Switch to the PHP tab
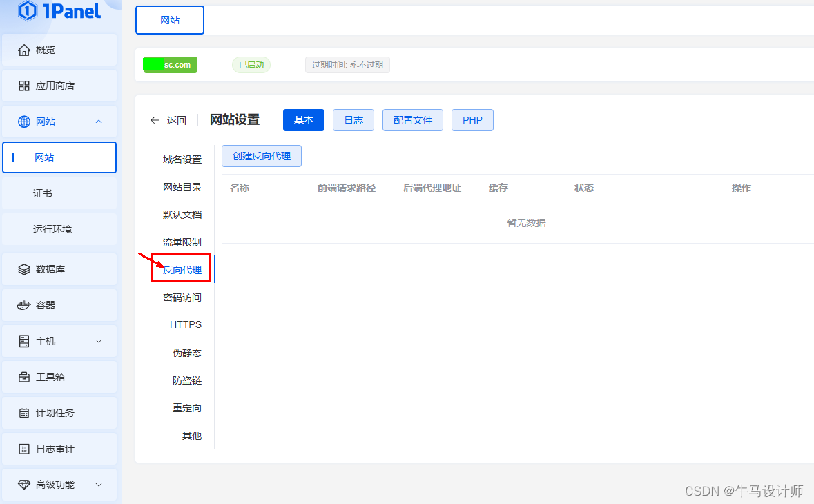The height and width of the screenshot is (504, 814). coord(472,119)
